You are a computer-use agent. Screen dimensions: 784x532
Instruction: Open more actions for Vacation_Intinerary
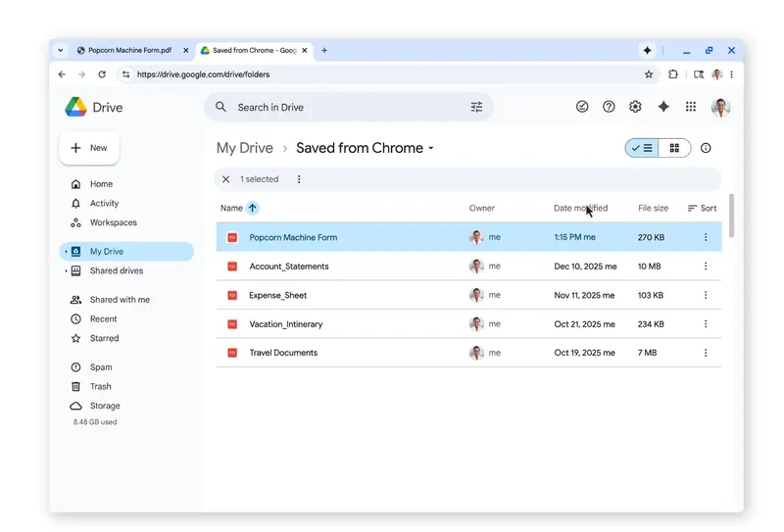pos(706,324)
